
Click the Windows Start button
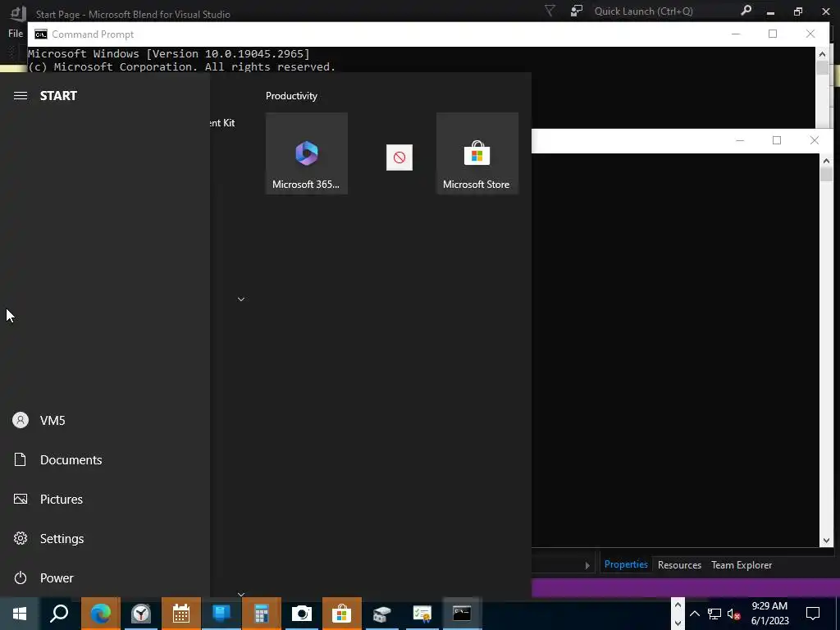20,614
